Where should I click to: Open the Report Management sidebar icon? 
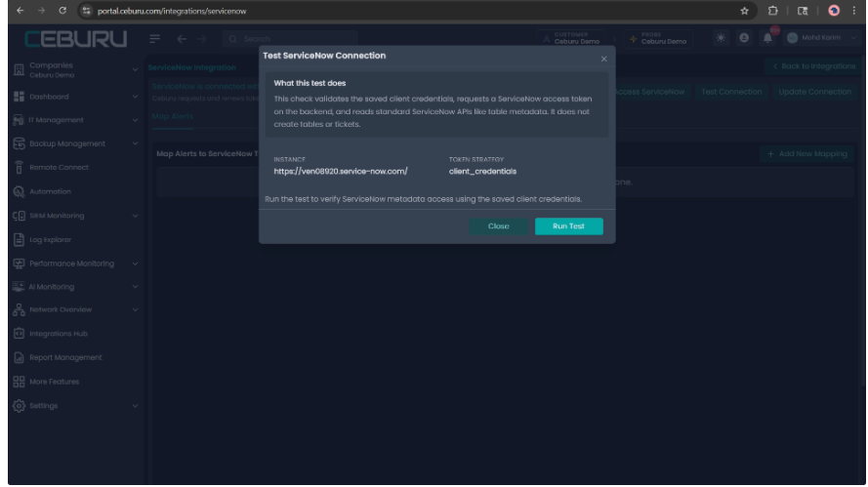tap(19, 357)
